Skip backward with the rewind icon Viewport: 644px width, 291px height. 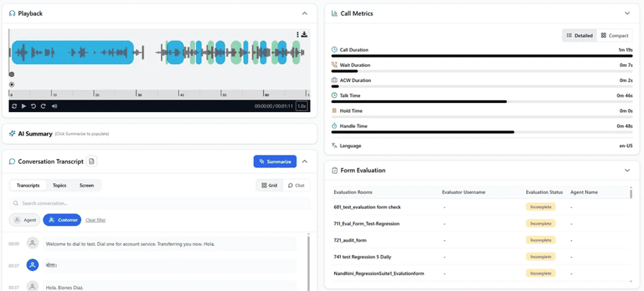pyautogui.click(x=34, y=106)
